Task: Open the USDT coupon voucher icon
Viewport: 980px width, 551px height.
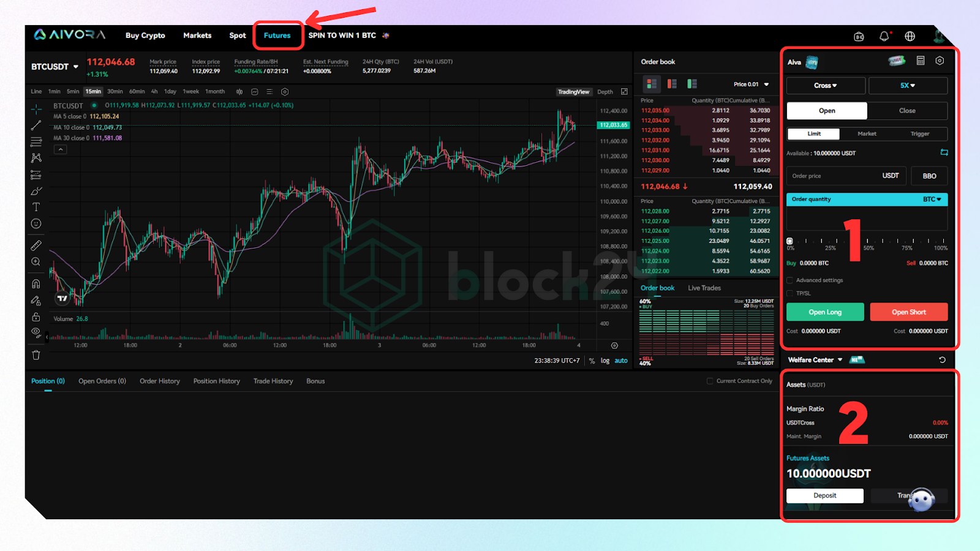Action: point(897,61)
